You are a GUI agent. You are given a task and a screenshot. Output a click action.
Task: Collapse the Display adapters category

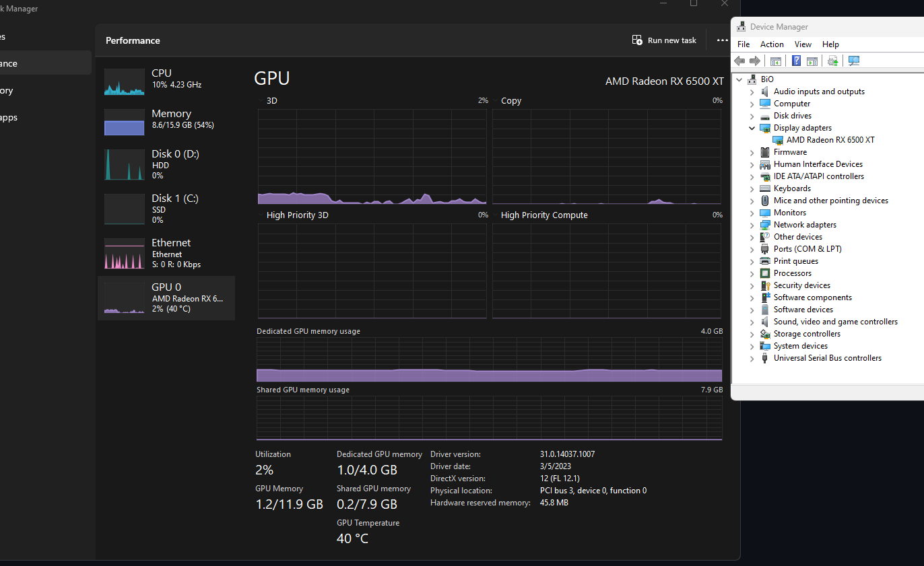(x=752, y=127)
